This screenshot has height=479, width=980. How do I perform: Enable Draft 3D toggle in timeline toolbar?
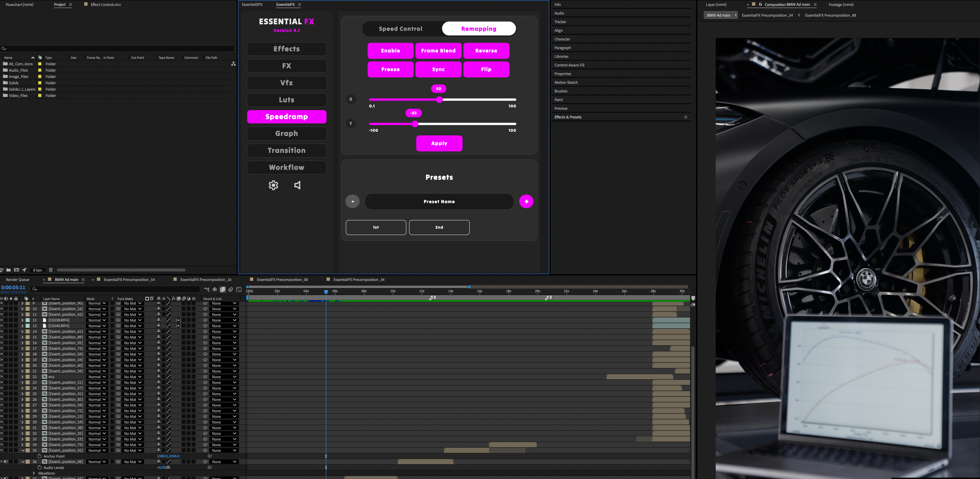click(x=215, y=289)
